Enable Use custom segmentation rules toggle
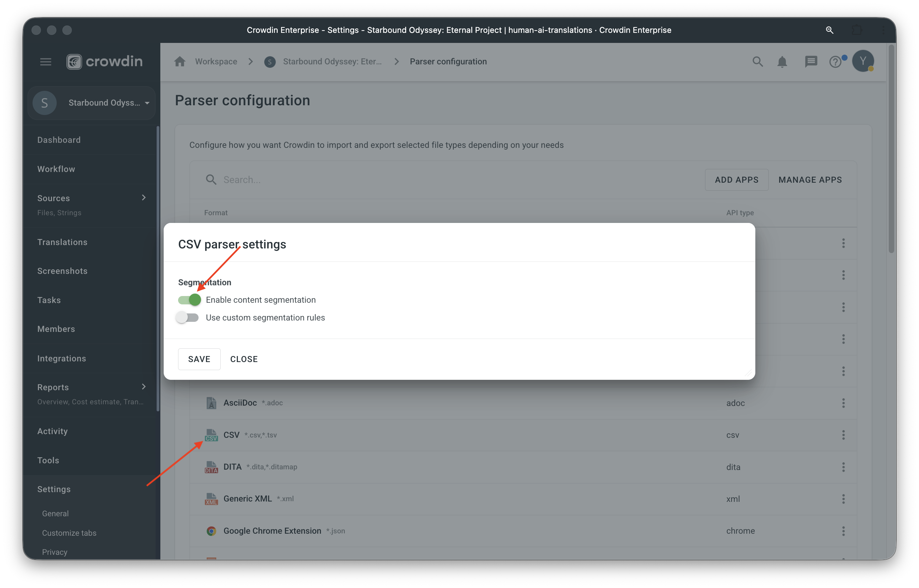This screenshot has height=588, width=919. pyautogui.click(x=187, y=318)
